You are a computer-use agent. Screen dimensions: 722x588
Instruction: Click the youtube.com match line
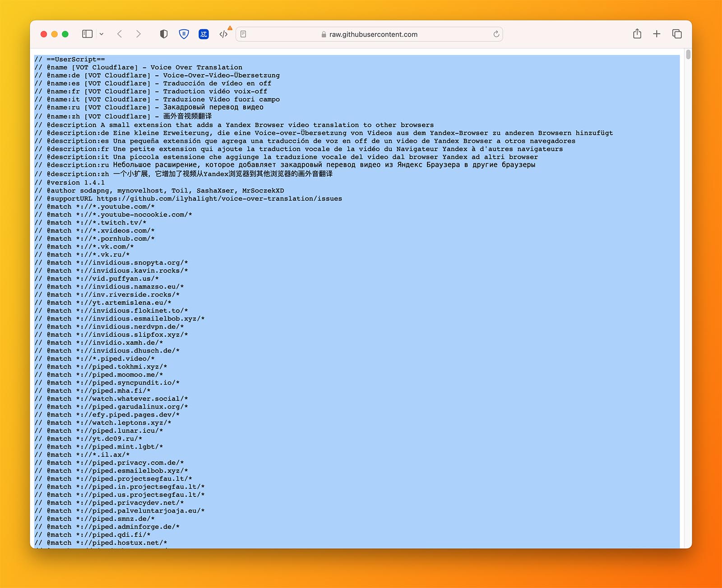(x=95, y=207)
